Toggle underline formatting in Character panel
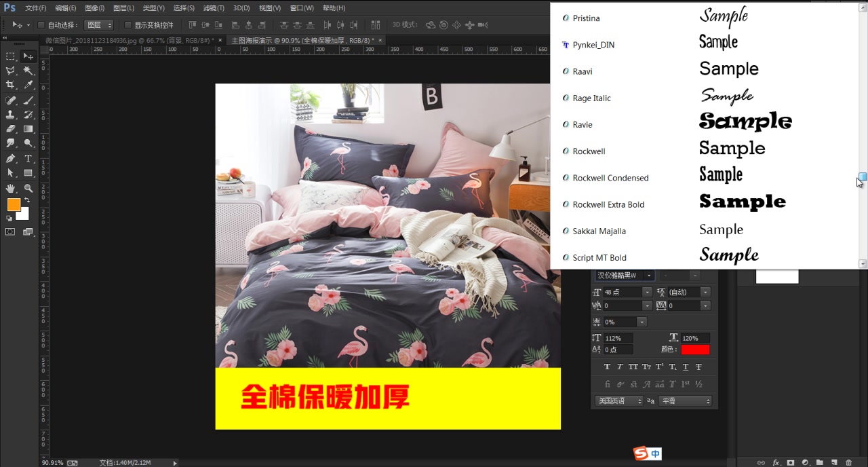 (686, 367)
